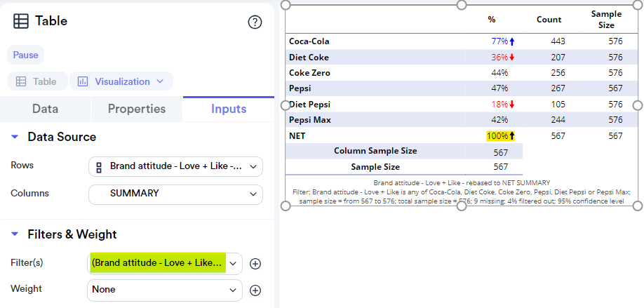
Task: Open the Rows dropdown
Action: point(176,167)
